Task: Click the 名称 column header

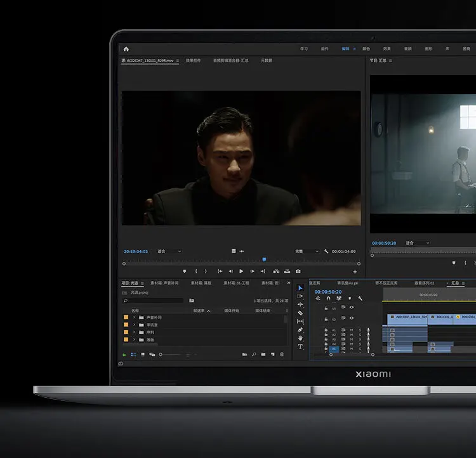Action: [135, 311]
